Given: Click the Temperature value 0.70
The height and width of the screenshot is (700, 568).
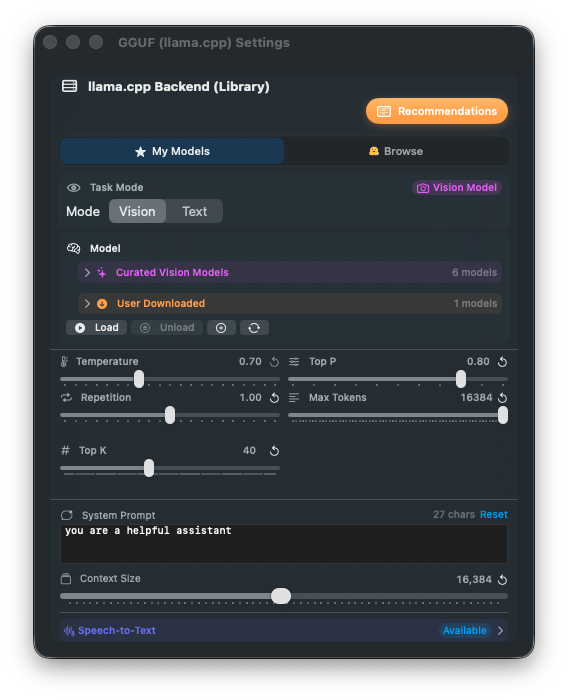Looking at the screenshot, I should [x=250, y=362].
